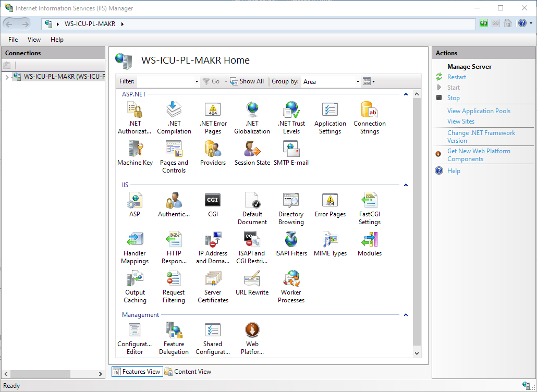
Task: Click into the Filter text field
Action: click(x=165, y=81)
